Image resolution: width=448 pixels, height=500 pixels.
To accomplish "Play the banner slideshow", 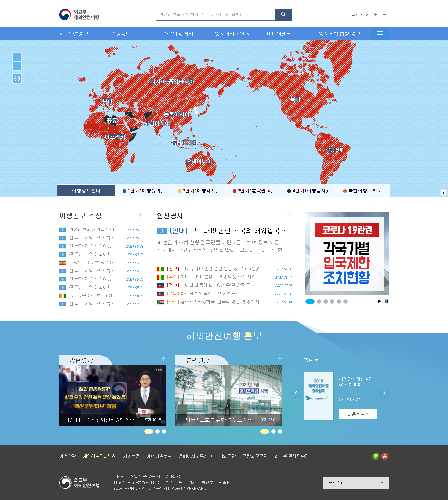I will (379, 301).
